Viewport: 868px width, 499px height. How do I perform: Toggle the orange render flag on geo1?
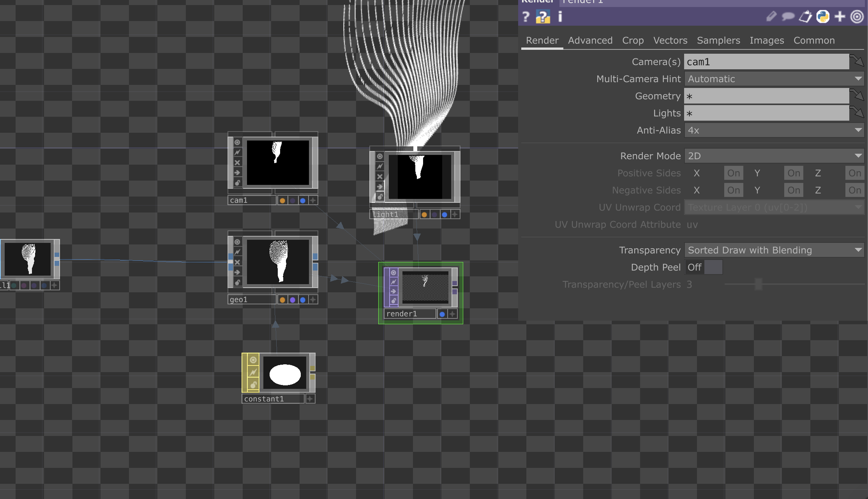[x=282, y=300]
